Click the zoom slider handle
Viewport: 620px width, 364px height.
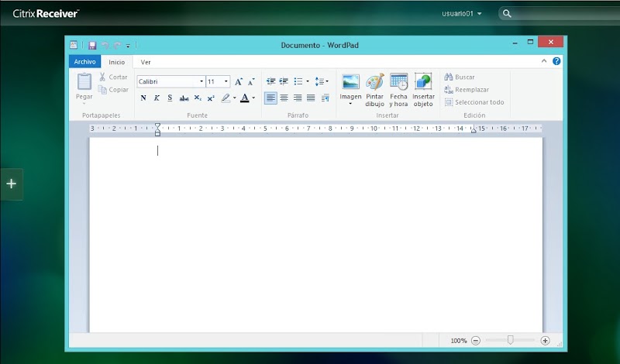(x=511, y=340)
